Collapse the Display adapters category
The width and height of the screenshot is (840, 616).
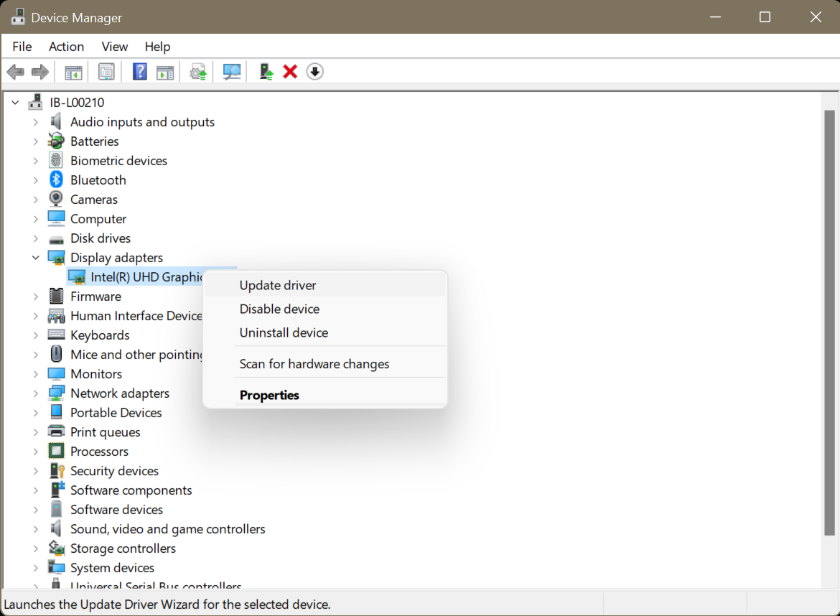click(x=35, y=258)
